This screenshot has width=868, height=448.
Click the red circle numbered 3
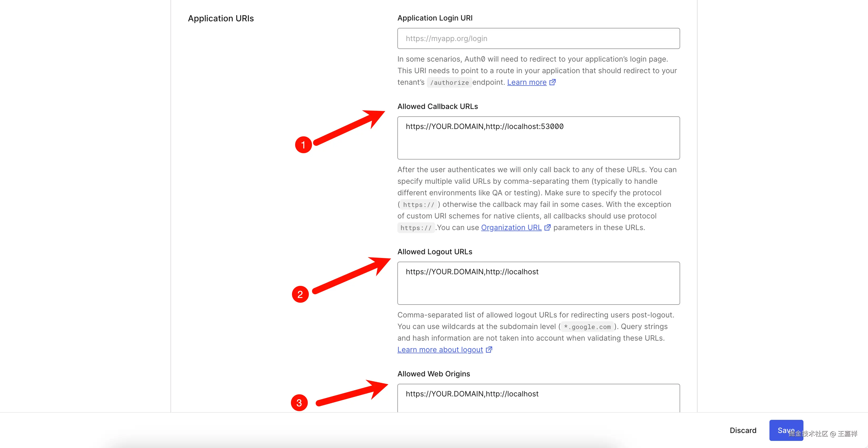pyautogui.click(x=299, y=403)
